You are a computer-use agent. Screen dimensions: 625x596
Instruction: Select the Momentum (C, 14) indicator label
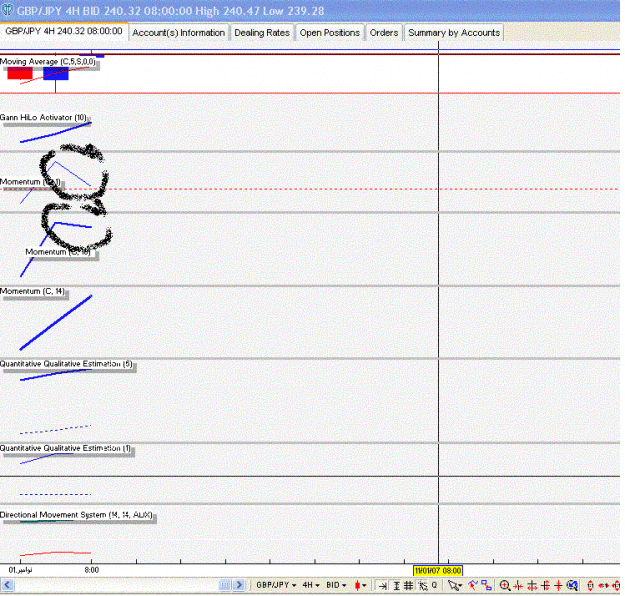32,291
